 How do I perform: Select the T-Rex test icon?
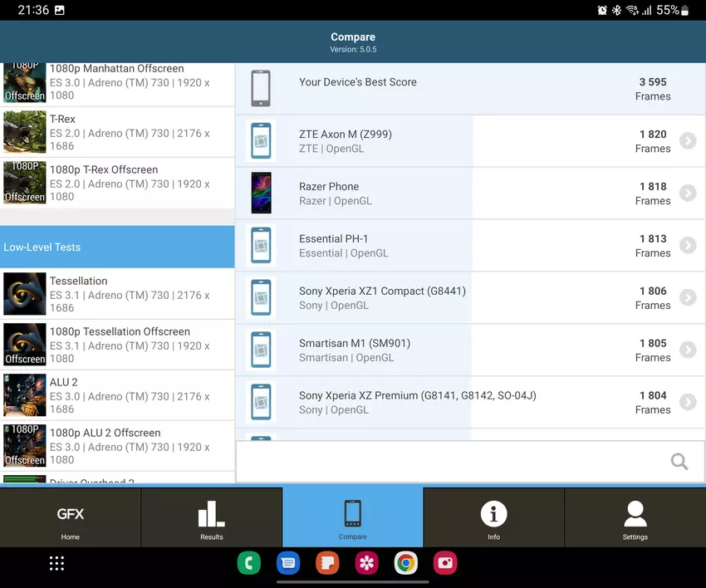[x=25, y=132]
